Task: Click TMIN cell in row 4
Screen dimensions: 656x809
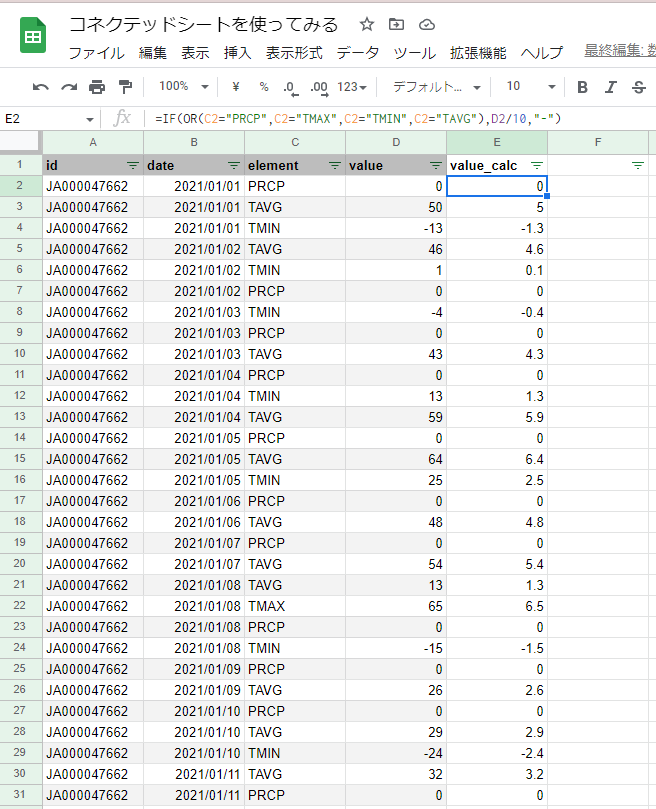Action: click(x=295, y=228)
